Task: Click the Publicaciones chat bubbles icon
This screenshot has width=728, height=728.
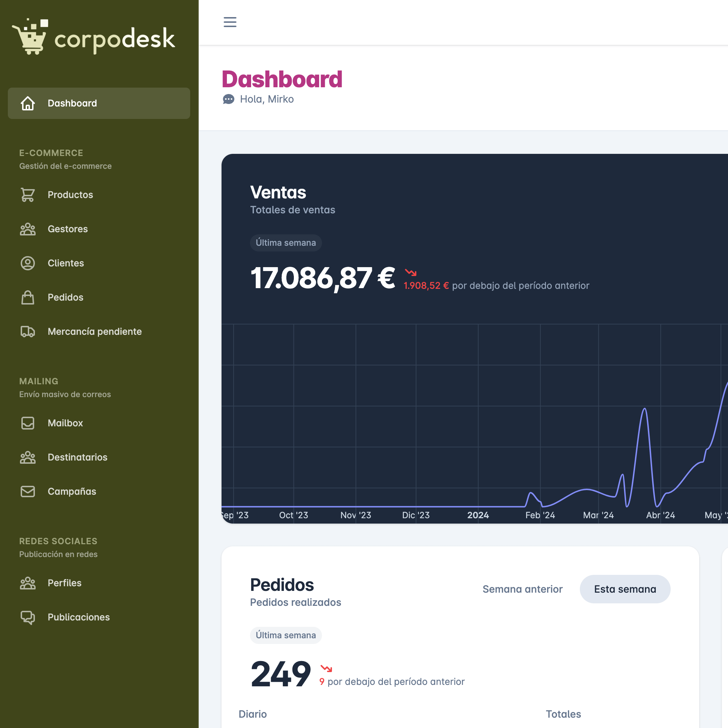Action: (x=27, y=617)
